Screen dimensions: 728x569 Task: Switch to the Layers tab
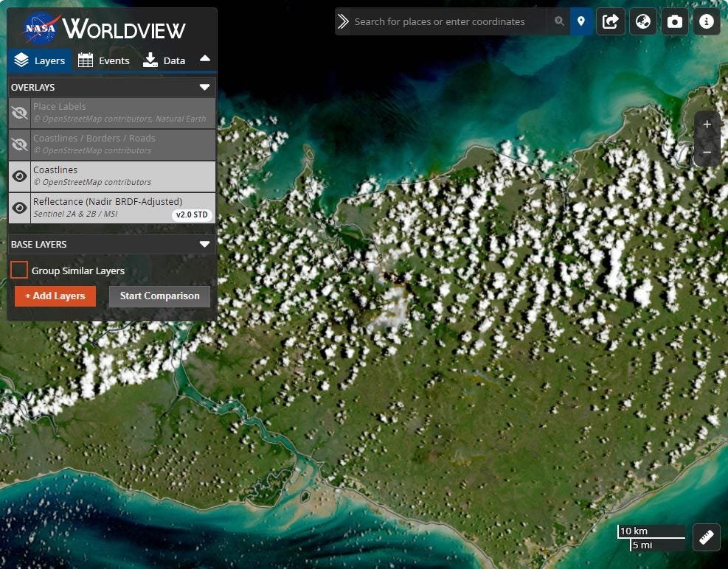(x=40, y=60)
